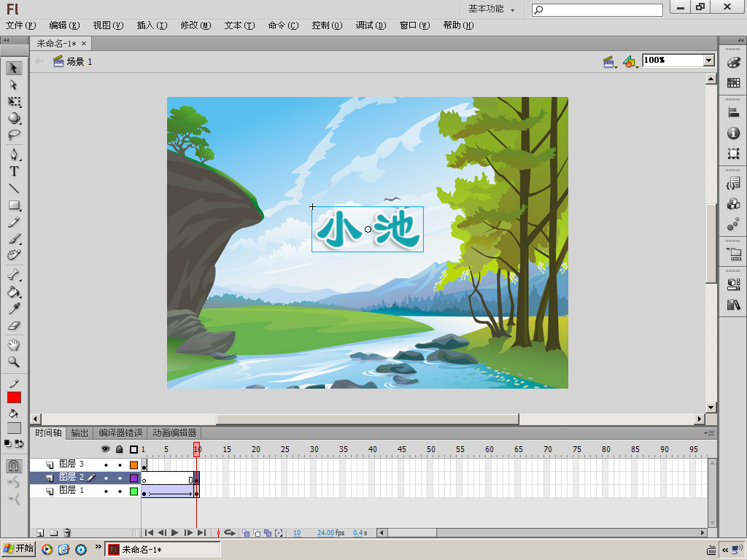Lock all layers using the padlock header

pyautogui.click(x=120, y=449)
